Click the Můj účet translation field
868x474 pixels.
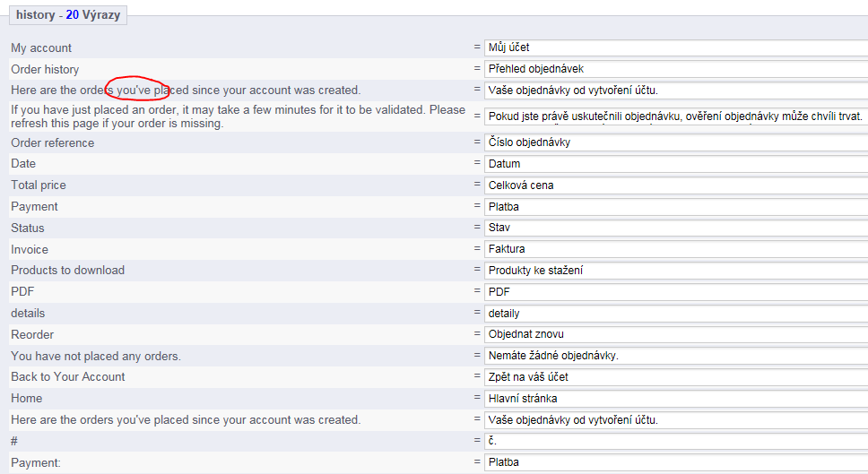tap(674, 47)
